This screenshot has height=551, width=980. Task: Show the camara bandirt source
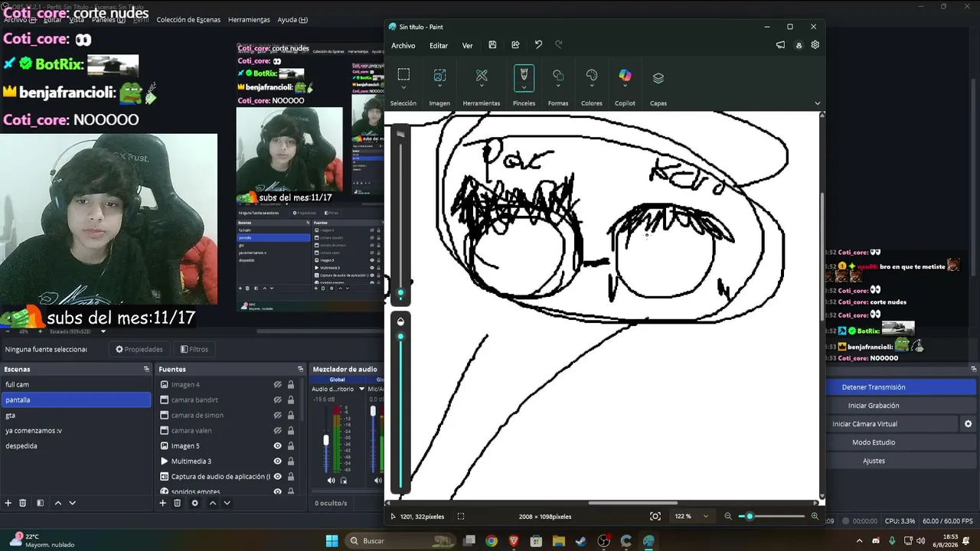(x=277, y=400)
